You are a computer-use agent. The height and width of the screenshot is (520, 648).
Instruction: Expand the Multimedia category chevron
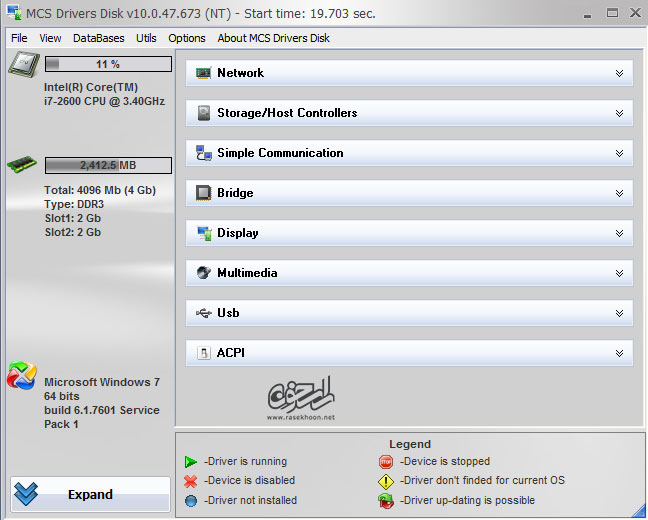point(619,273)
